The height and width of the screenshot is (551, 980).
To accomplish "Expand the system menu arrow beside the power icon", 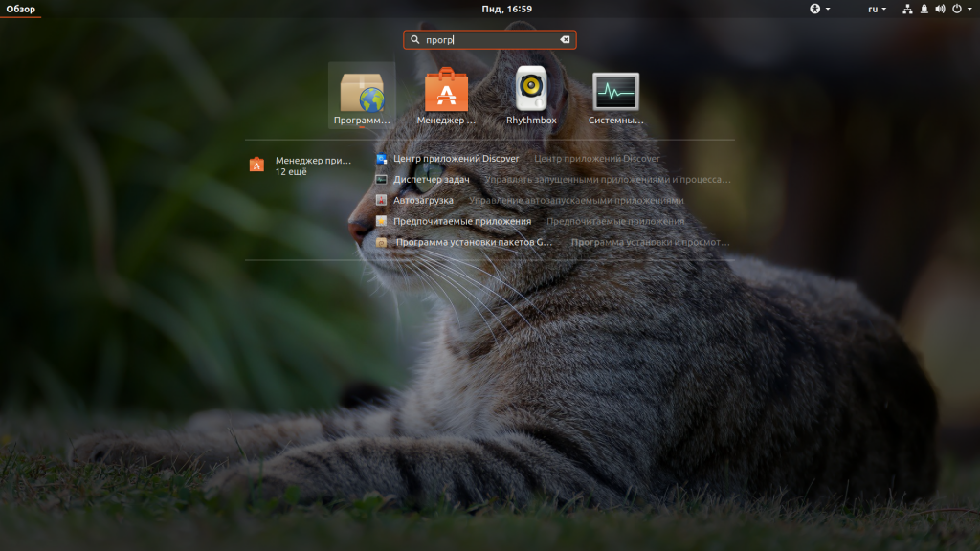I will [970, 9].
